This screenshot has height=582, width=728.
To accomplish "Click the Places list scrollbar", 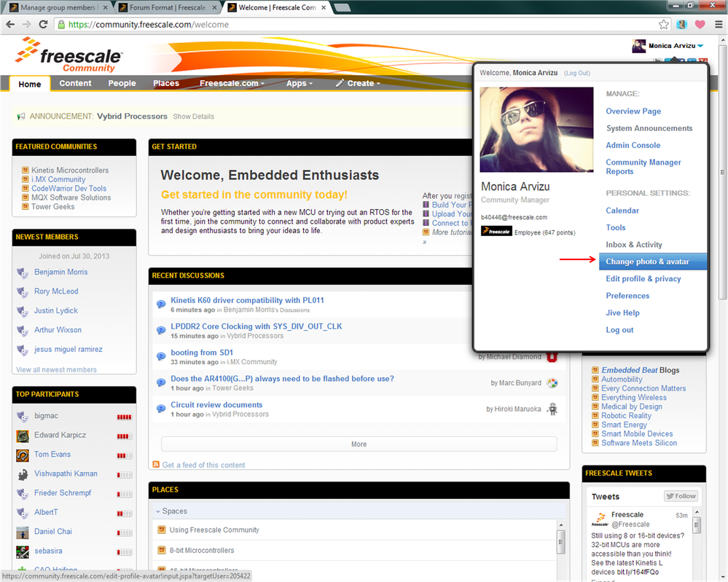I will 561,543.
